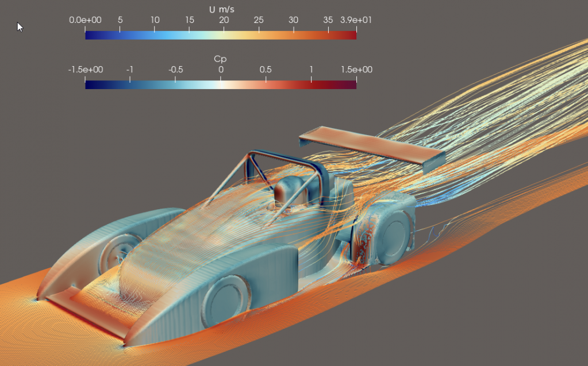Click the U m/s legend title
This screenshot has height=366, width=588.
point(222,10)
